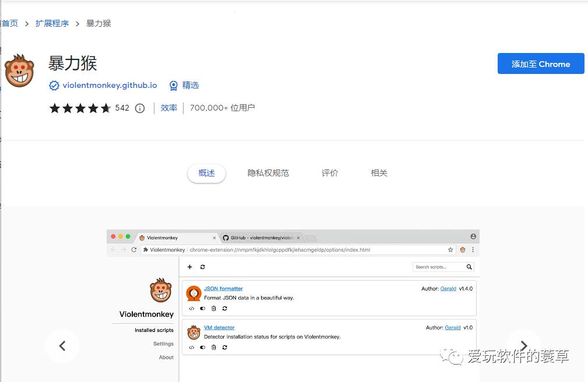
Task: Click the 精选 featured badge icon
Action: click(174, 85)
